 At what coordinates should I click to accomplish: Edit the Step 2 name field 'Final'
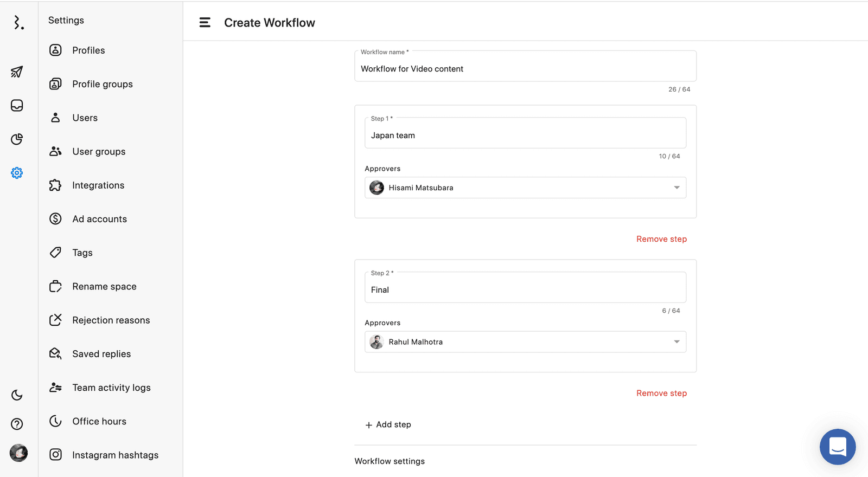point(525,290)
